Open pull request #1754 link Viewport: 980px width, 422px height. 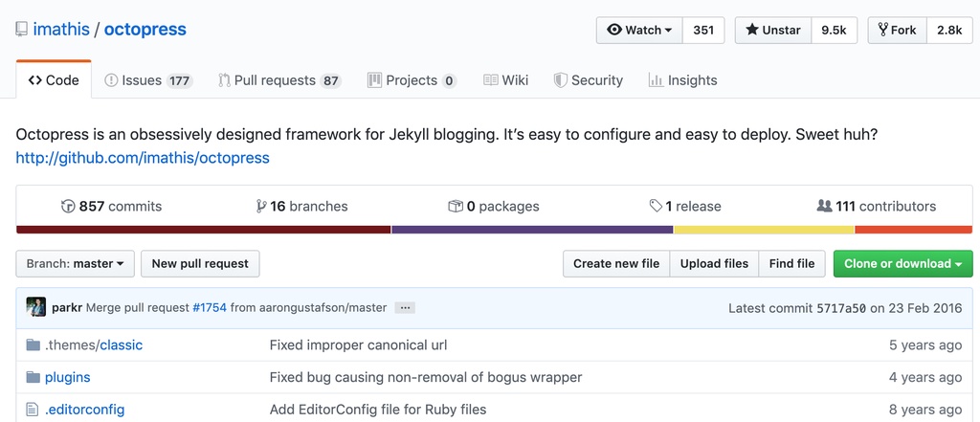pyautogui.click(x=209, y=308)
